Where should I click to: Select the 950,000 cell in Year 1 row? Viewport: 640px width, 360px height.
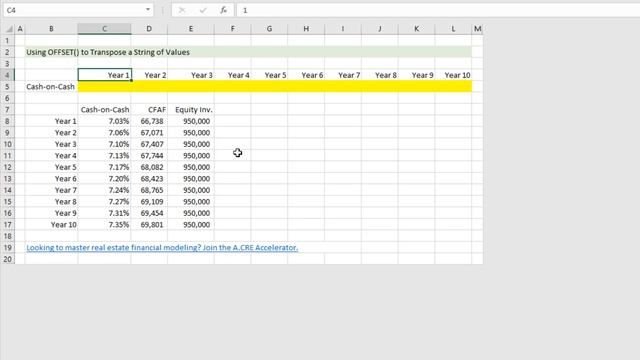click(x=191, y=121)
